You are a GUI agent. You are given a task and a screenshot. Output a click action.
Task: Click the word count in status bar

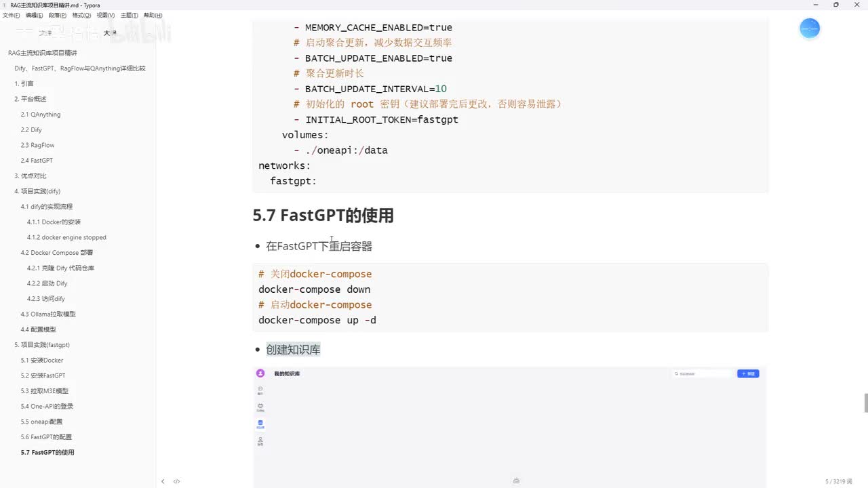pos(840,481)
